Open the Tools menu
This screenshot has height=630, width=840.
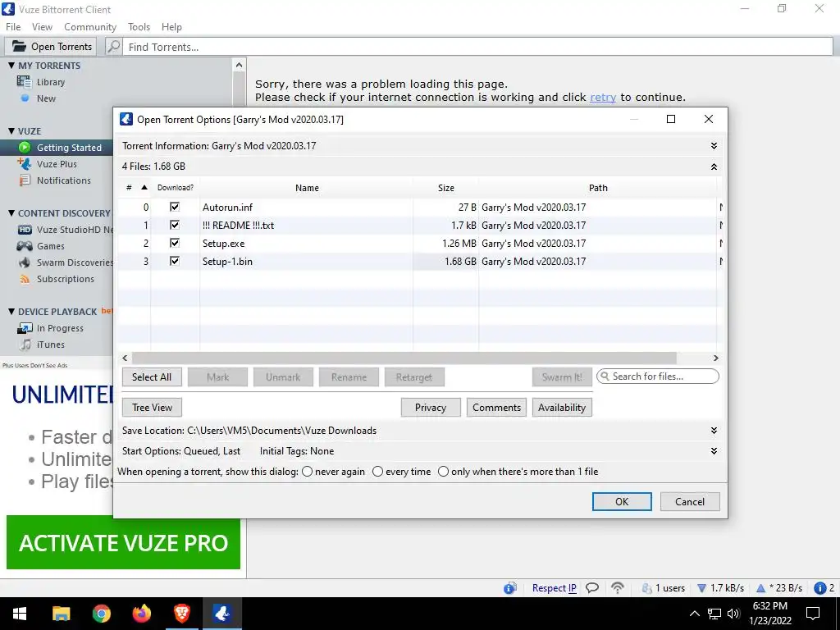pos(139,27)
